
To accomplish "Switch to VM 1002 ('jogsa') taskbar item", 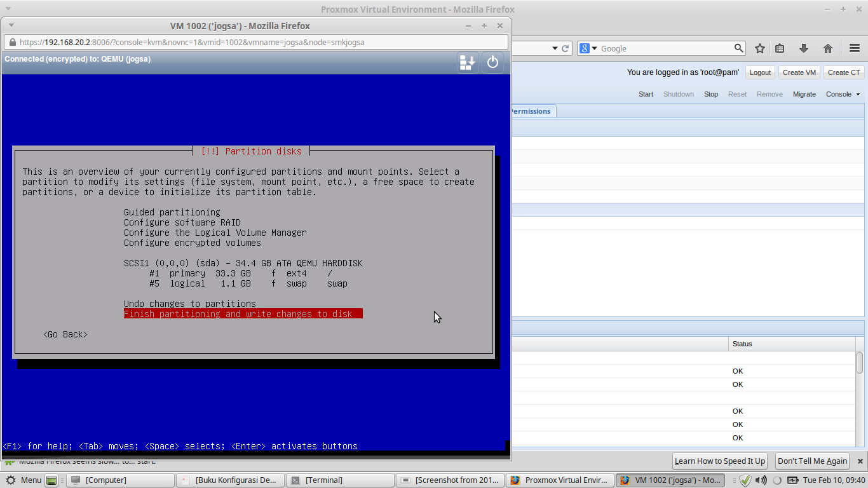I will [670, 480].
